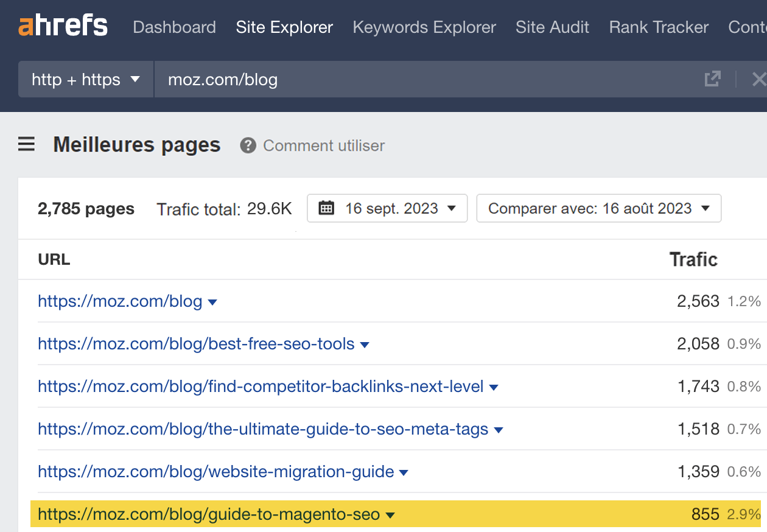Viewport: 767px width, 532px height.
Task: Expand the caret beside find-competitor-backlinks-next-level
Action: (x=494, y=387)
